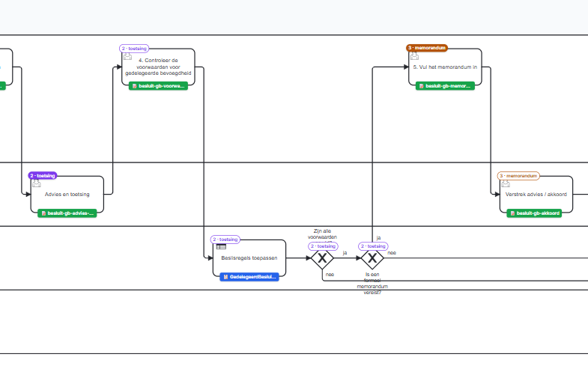Select task 'Advies en toetsing'
The height and width of the screenshot is (381, 588).
point(67,195)
